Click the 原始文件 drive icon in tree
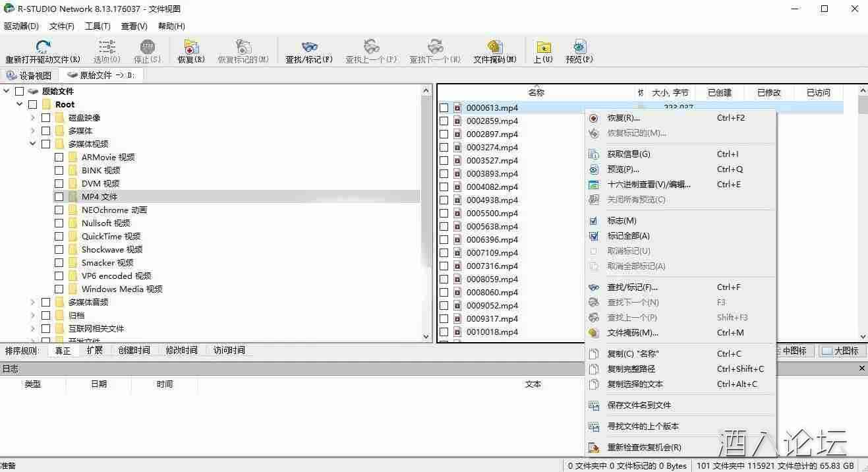The width and height of the screenshot is (868, 472). point(33,91)
